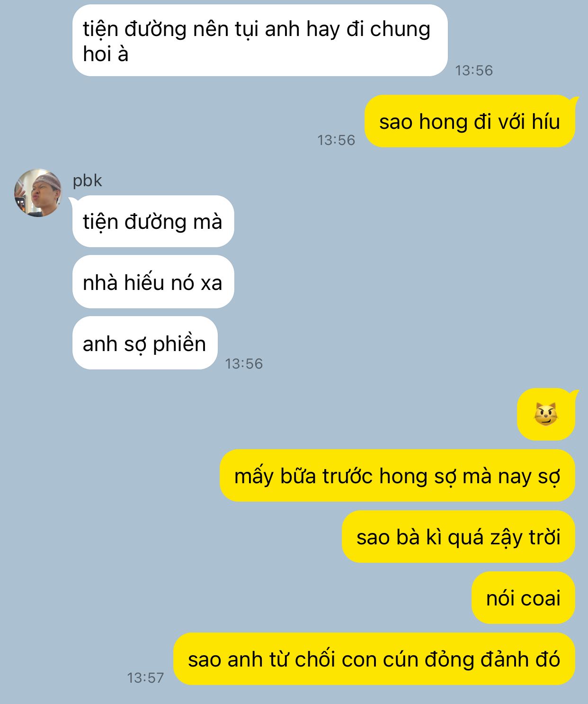Open pbk's profile picture avatar

pos(38,193)
